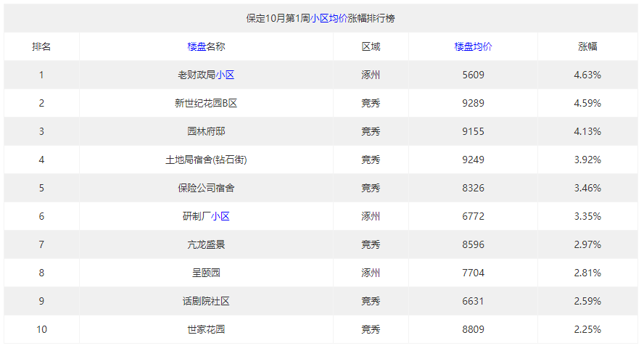Click the 4.59% increase value
Screen dimensions: 644x351
pos(587,104)
